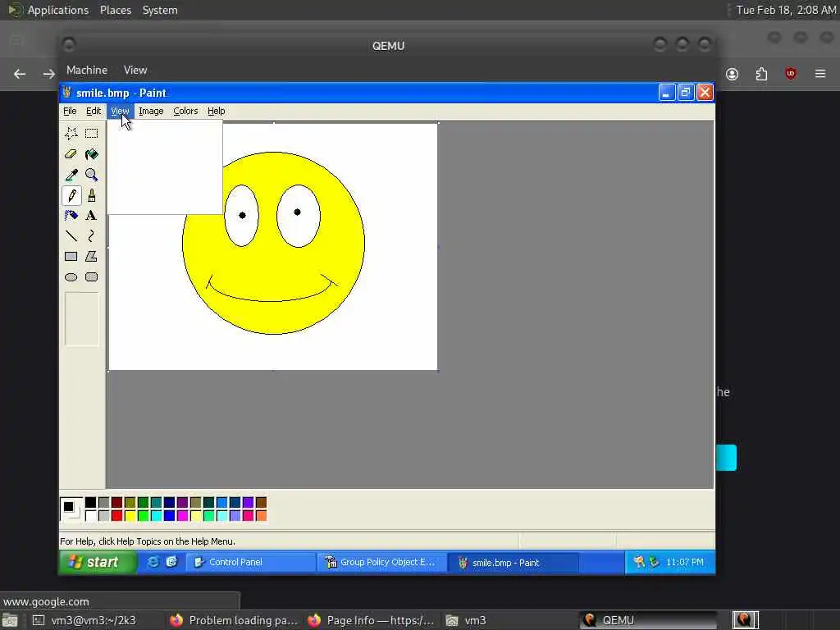
Task: Switch to the Brush tool
Action: [91, 195]
